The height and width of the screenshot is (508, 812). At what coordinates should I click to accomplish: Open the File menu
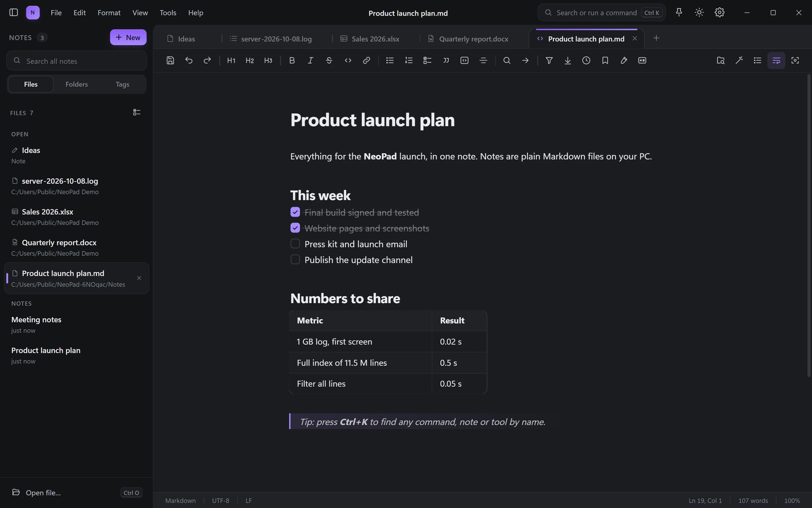[x=56, y=13]
